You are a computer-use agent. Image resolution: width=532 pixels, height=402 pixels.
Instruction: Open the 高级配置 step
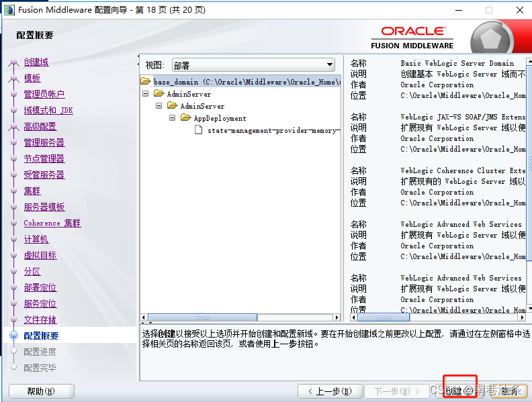(40, 126)
